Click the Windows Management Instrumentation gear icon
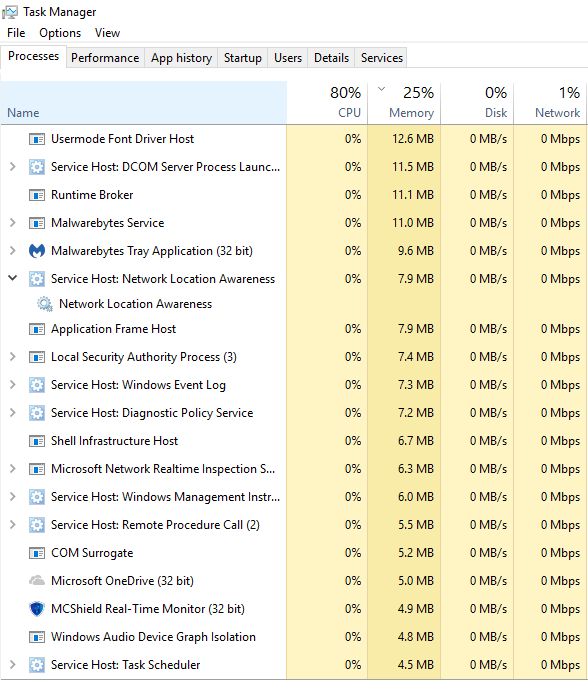588x691 pixels. click(37, 497)
